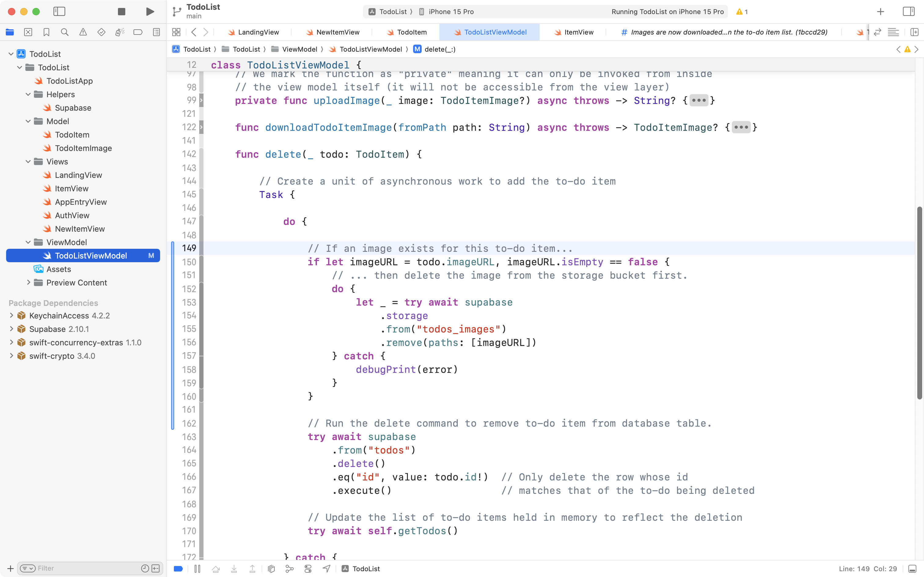Expand the Preview Content folder
This screenshot has height=577, width=924.
[x=29, y=282]
